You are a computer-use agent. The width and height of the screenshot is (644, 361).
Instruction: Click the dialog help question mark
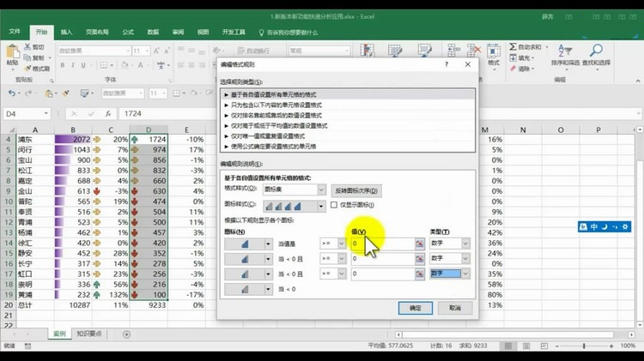click(x=447, y=64)
